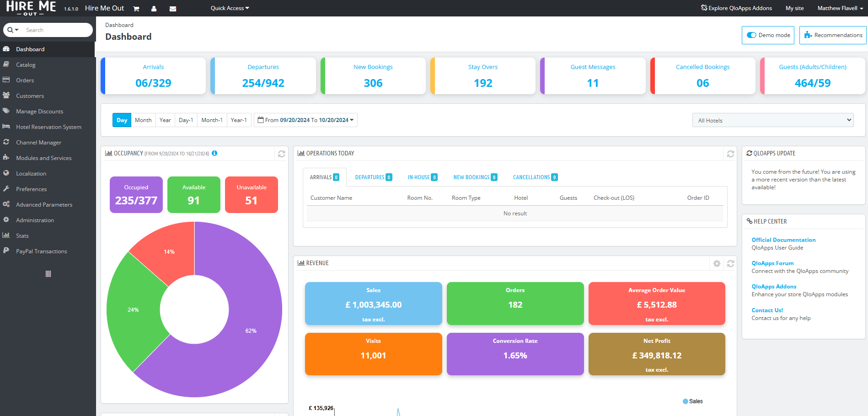Toggle Demo mode off
This screenshot has height=416, width=868.
coord(751,35)
